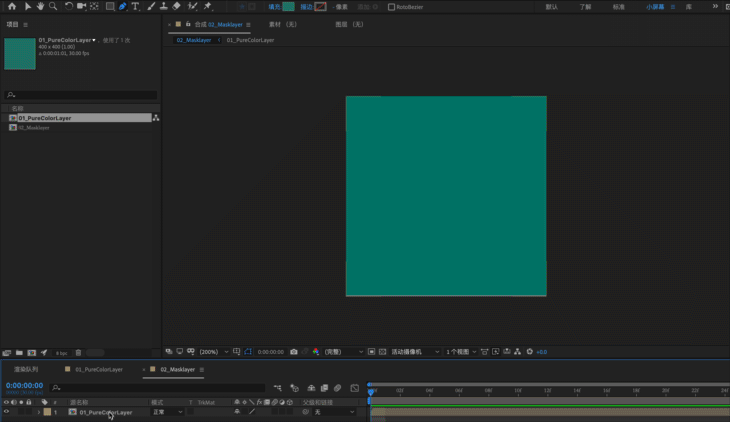This screenshot has width=730, height=422.
Task: Select the Brush tool
Action: point(151,7)
